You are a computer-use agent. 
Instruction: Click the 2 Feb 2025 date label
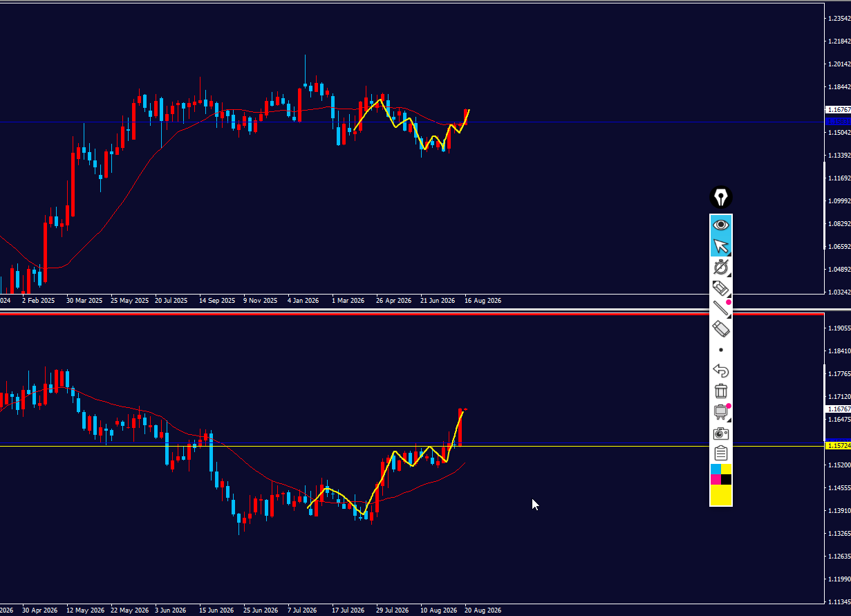click(38, 301)
